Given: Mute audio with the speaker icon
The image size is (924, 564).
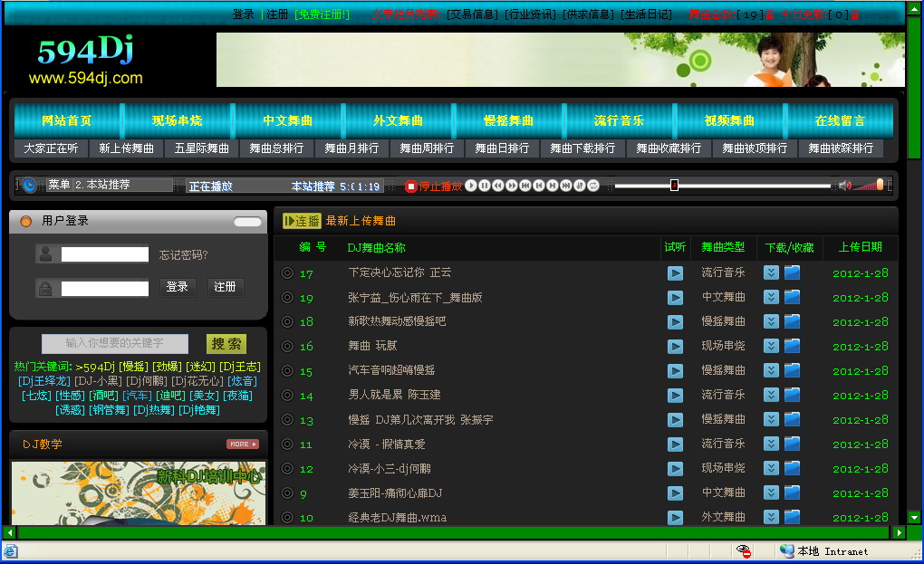Looking at the screenshot, I should click(x=844, y=186).
